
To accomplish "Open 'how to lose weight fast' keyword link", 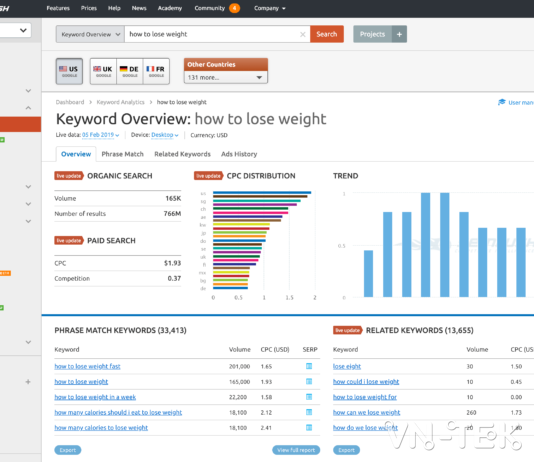I will pos(87,366).
